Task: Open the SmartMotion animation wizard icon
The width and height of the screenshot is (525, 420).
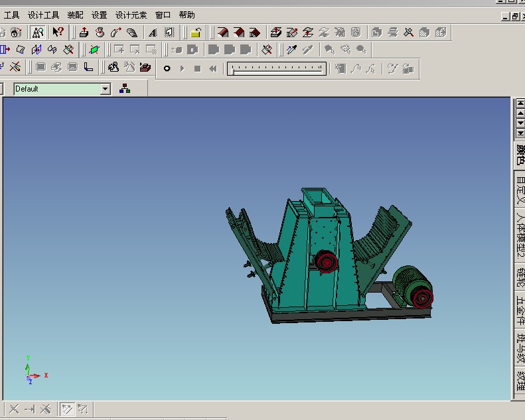Action: click(x=113, y=67)
